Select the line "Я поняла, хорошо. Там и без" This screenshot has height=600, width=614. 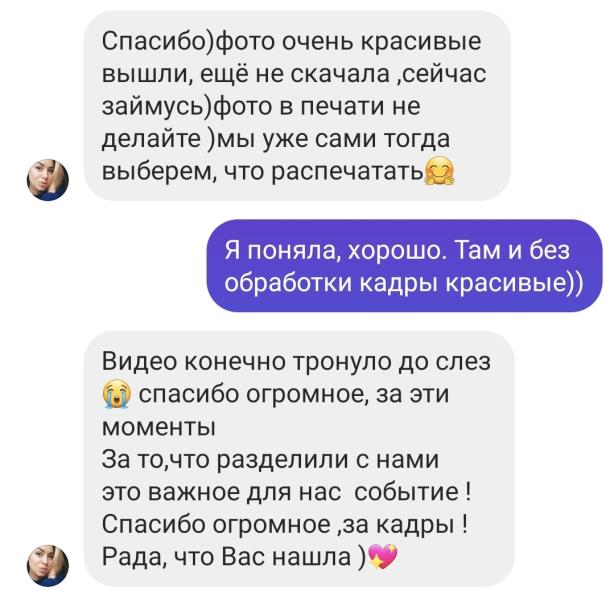click(x=397, y=250)
